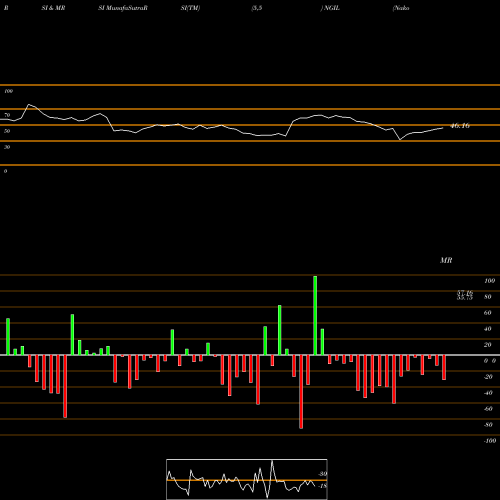This screenshot has width=500, height=500.
Task: Click the overlapping 57.46 value label near MR
Action: pos(465,293)
